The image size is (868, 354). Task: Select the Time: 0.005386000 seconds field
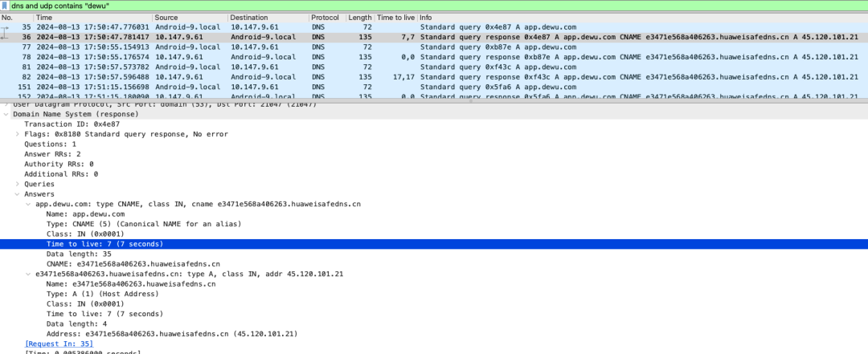pyautogui.click(x=83, y=352)
